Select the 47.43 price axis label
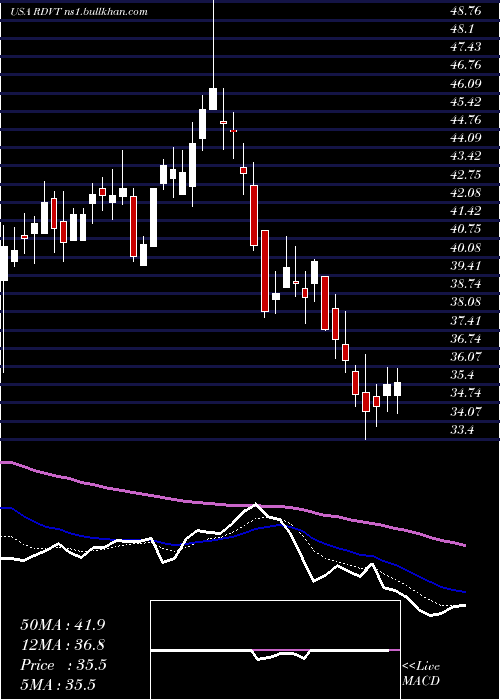Viewport: 500px width, 700px height. (465, 47)
